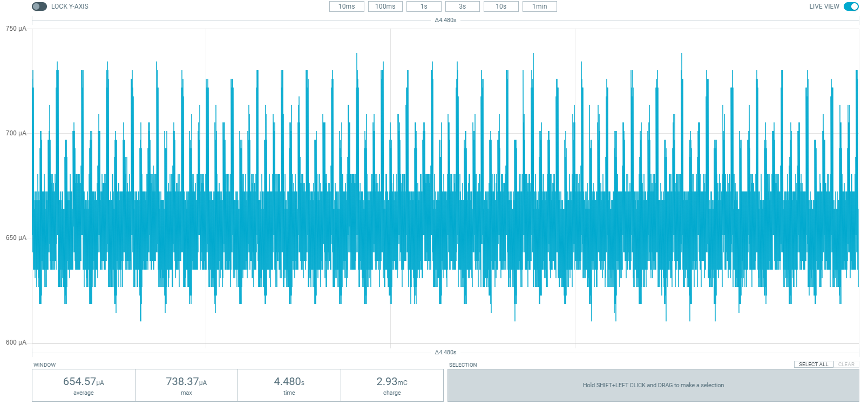Click the 700 µA y-axis label
Image resolution: width=868 pixels, height=405 pixels.
point(16,133)
